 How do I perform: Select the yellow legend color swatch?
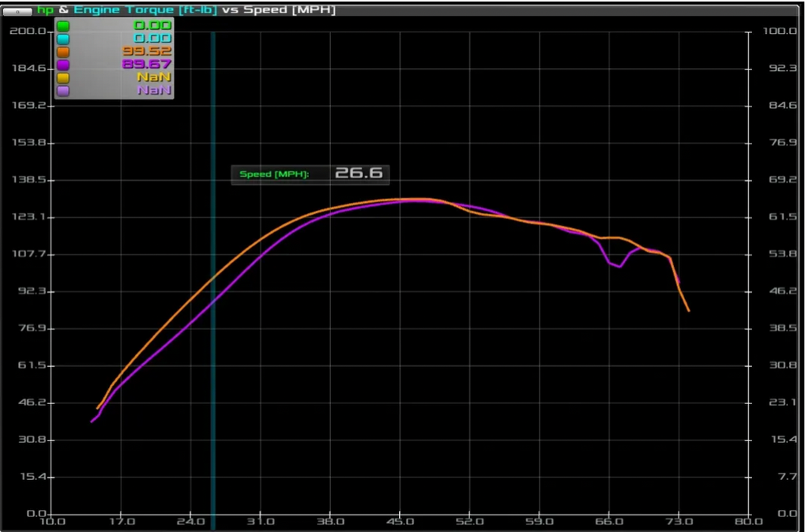(x=63, y=78)
